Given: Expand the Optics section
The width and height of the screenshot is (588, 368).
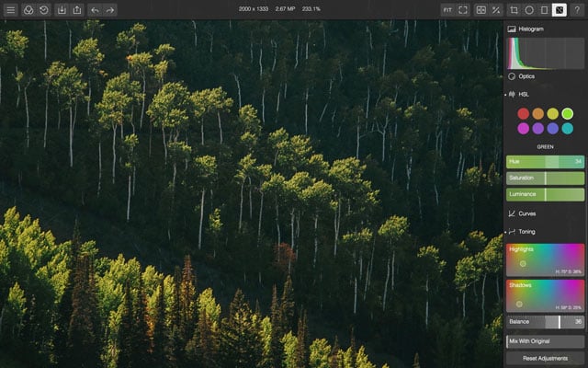Looking at the screenshot, I should (526, 76).
